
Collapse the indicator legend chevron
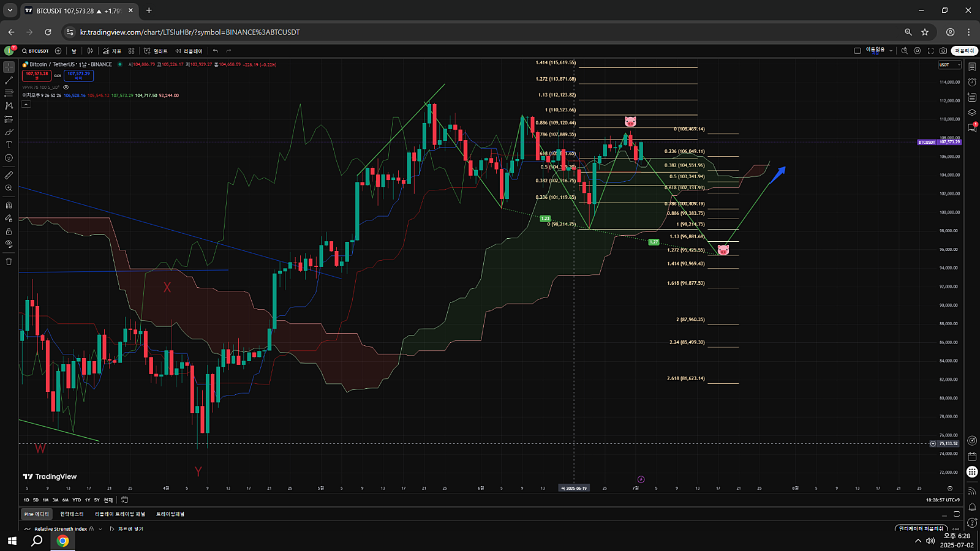(26, 104)
